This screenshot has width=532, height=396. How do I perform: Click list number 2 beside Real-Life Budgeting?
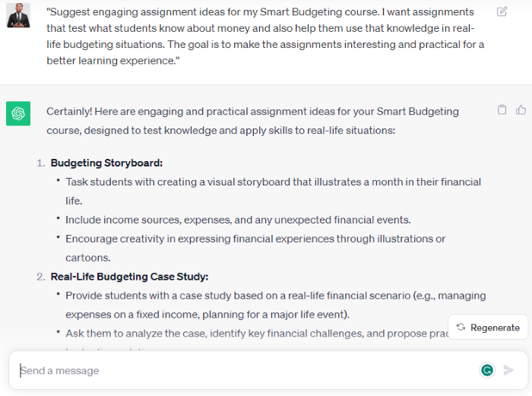pos(41,277)
